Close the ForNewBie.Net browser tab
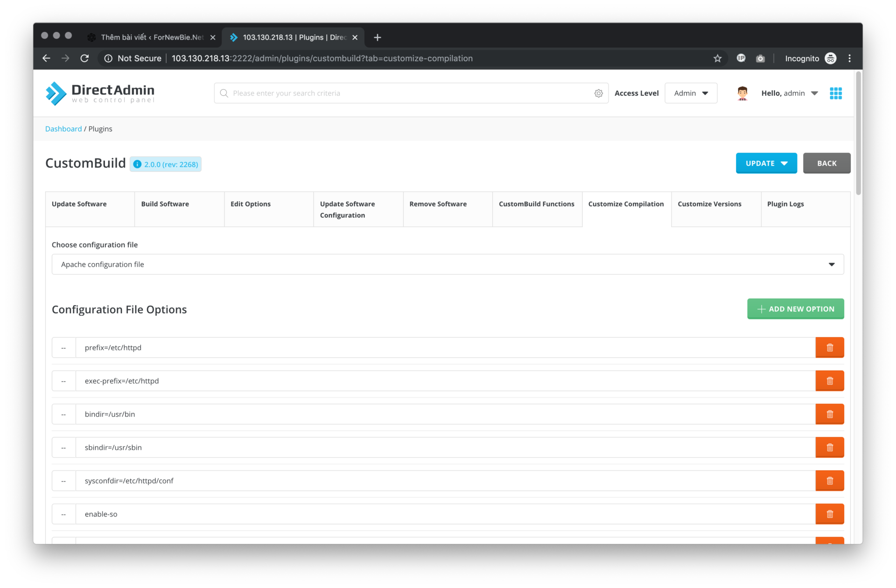This screenshot has height=588, width=896. pyautogui.click(x=213, y=37)
